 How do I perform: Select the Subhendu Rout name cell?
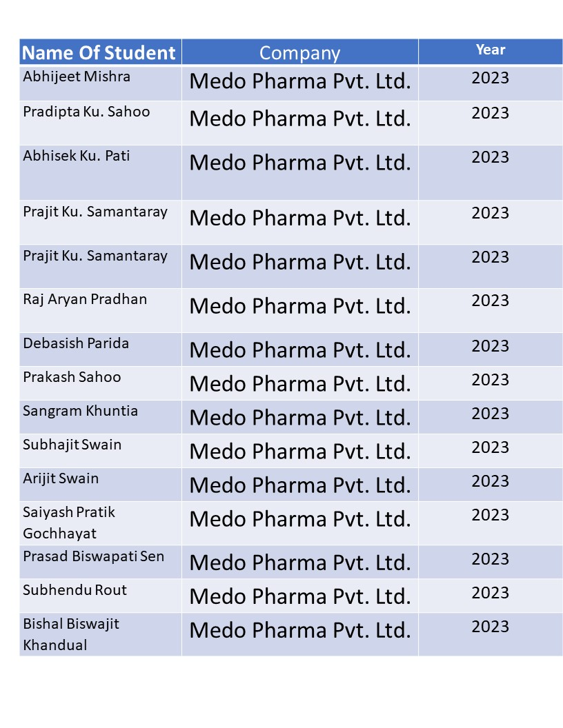click(x=100, y=596)
